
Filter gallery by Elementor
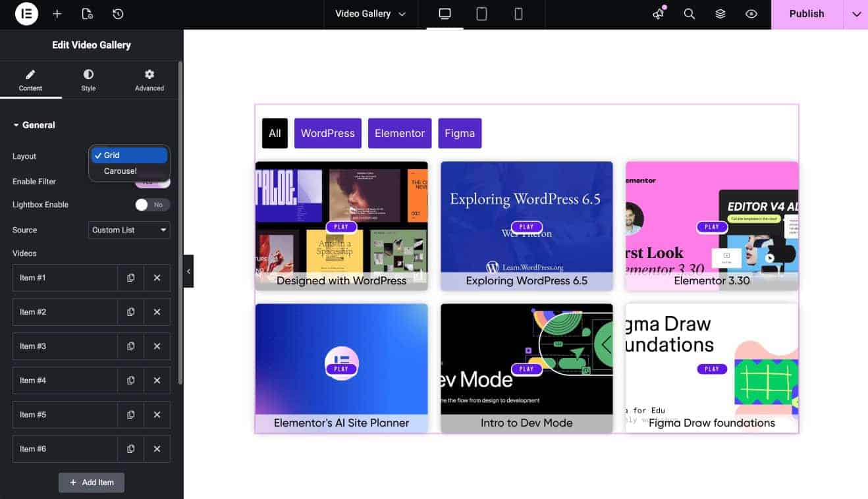pos(400,133)
